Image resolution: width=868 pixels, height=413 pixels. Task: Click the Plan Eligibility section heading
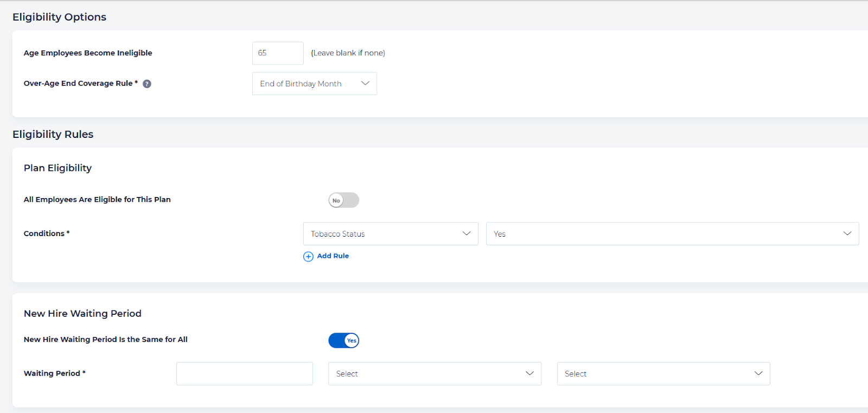58,168
